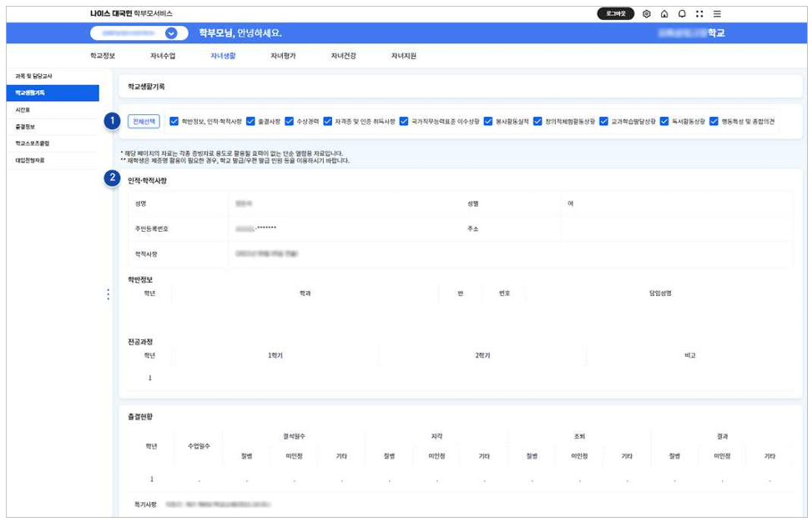The height and width of the screenshot is (522, 812).
Task: Uncheck 교과학습발달상황 checkbox
Action: click(603, 121)
